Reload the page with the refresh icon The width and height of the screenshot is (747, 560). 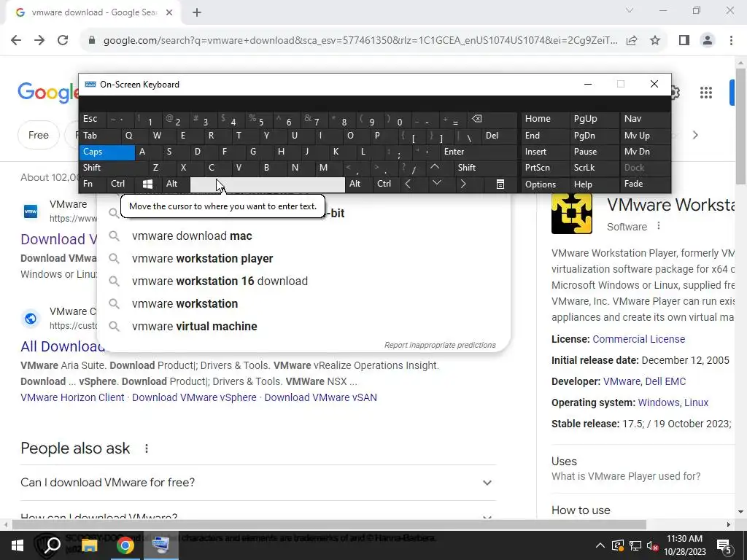click(x=63, y=41)
